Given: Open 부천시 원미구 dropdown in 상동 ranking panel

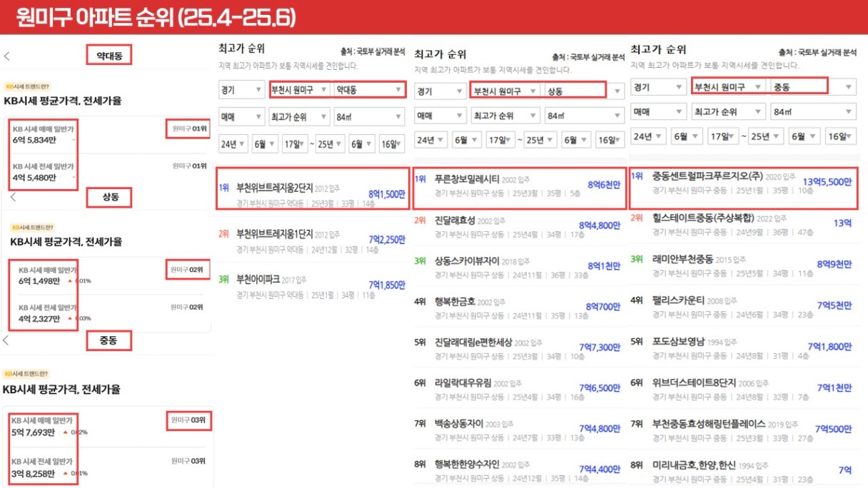Looking at the screenshot, I should tap(504, 91).
